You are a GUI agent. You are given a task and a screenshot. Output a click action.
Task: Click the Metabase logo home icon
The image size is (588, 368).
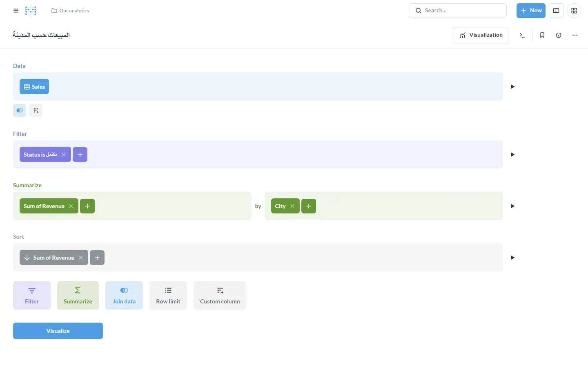click(31, 11)
